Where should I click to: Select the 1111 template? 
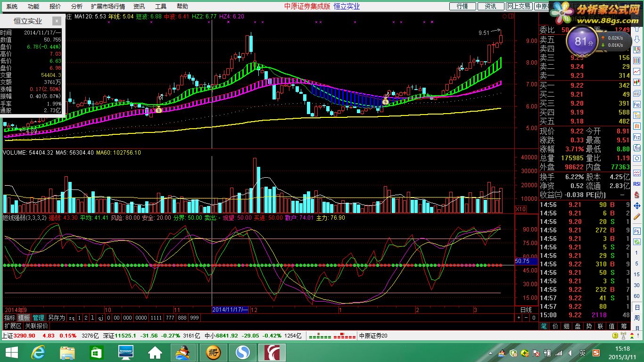click(156, 318)
